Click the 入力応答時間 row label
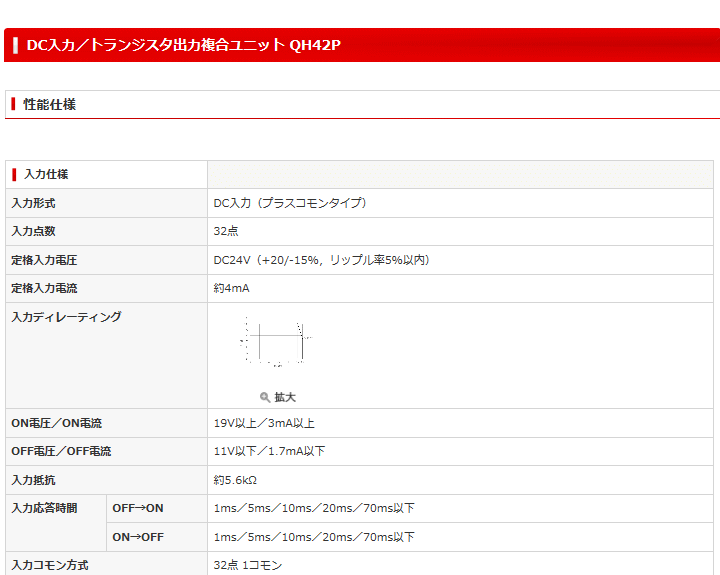The image size is (720, 575). point(44,508)
